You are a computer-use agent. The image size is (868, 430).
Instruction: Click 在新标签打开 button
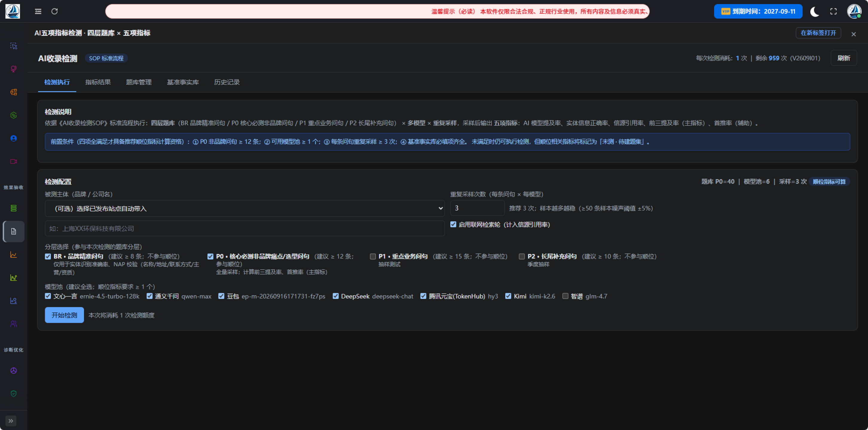pyautogui.click(x=818, y=33)
